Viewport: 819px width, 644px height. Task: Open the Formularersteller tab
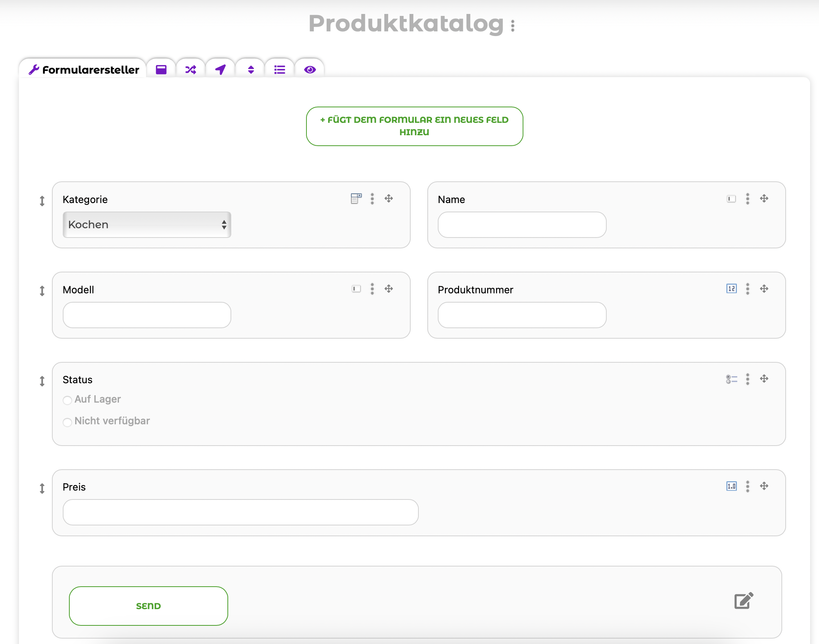(x=83, y=69)
